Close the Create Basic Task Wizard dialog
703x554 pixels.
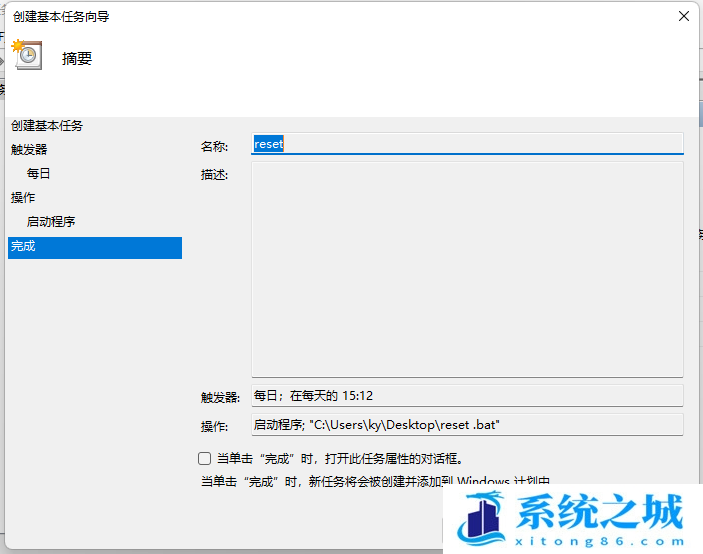tap(683, 16)
